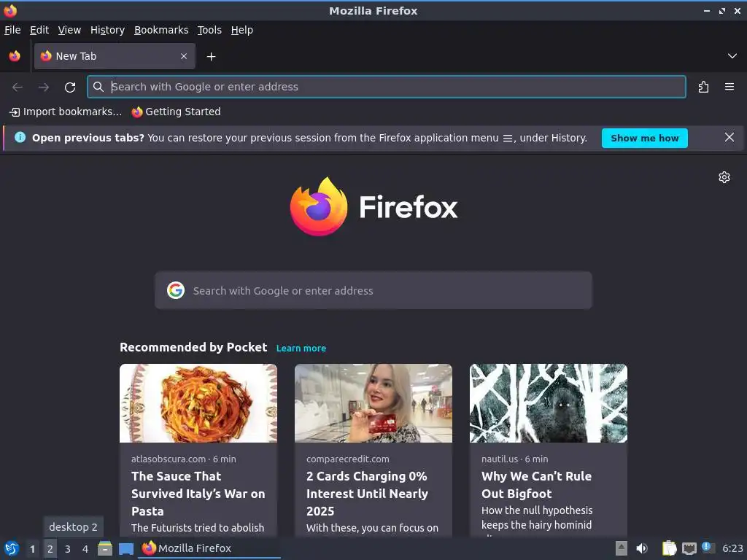The height and width of the screenshot is (560, 747).
Task: Open the 2 Cards Charging 0% Interest article
Action: [x=368, y=494]
